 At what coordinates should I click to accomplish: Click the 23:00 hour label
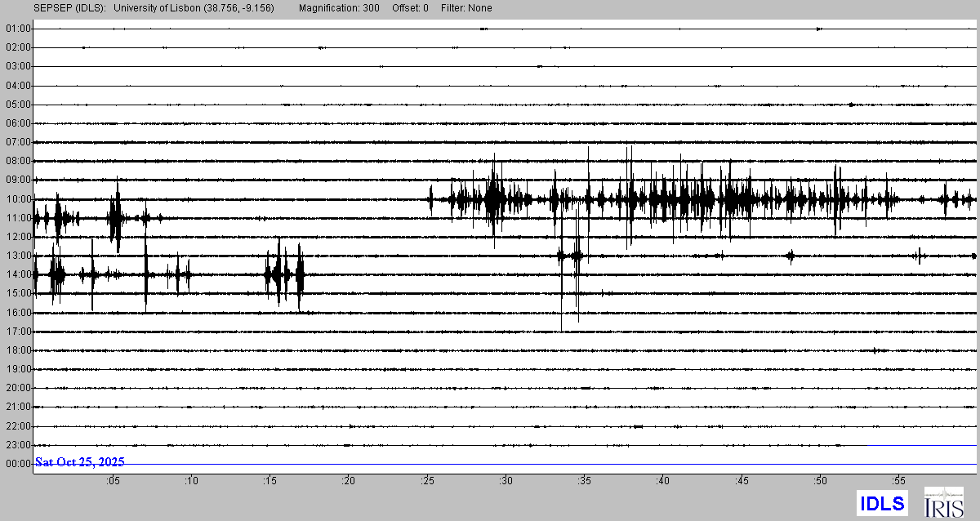pyautogui.click(x=18, y=445)
